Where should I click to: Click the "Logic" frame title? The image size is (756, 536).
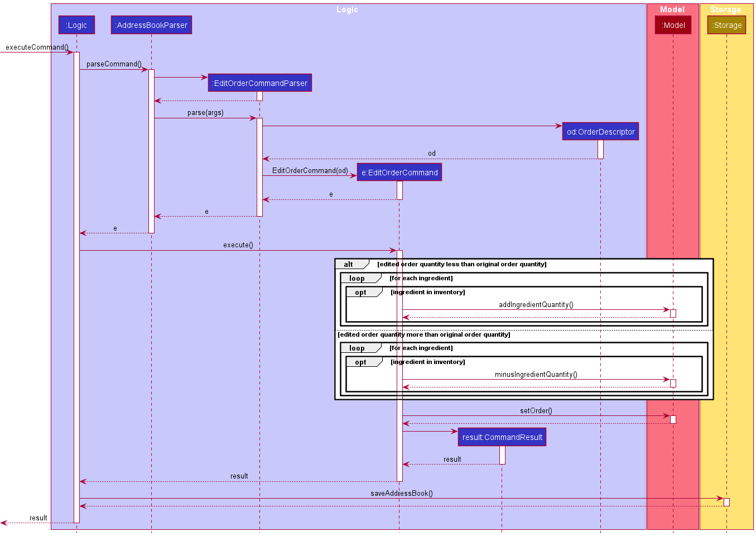[347, 9]
